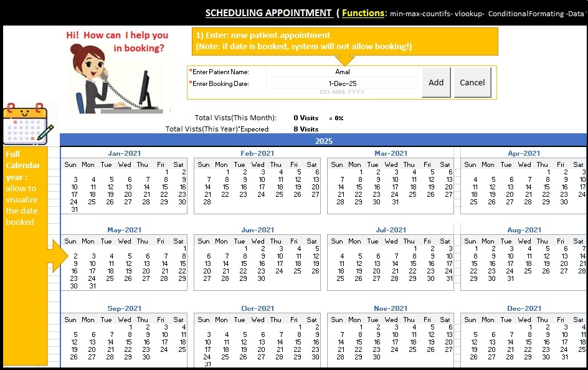Open the Functions hyperlink in the title bar
Image resolution: width=588 pixels, height=370 pixels.
click(x=364, y=12)
